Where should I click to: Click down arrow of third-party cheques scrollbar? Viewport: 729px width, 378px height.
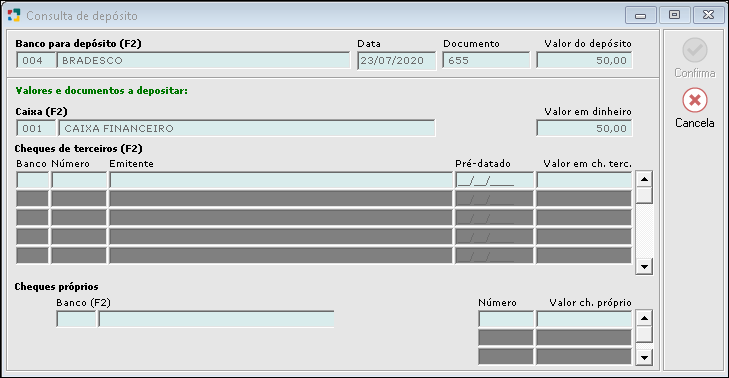pyautogui.click(x=644, y=267)
